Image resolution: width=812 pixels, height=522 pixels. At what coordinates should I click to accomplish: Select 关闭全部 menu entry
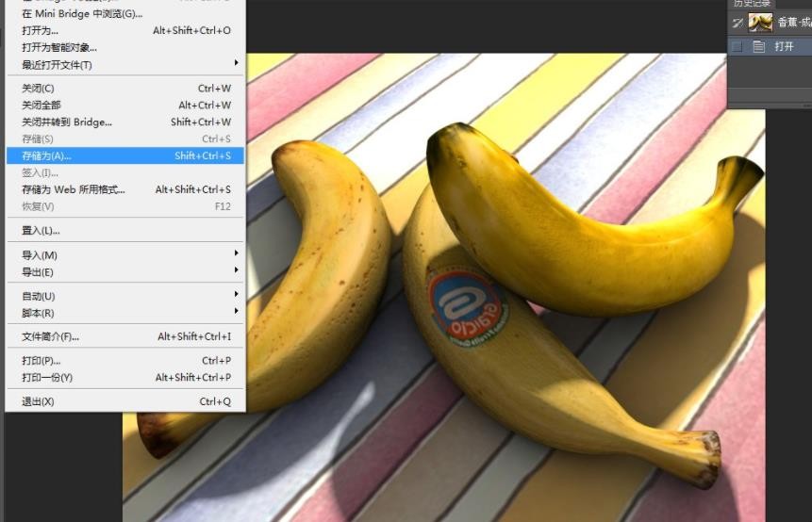point(124,105)
